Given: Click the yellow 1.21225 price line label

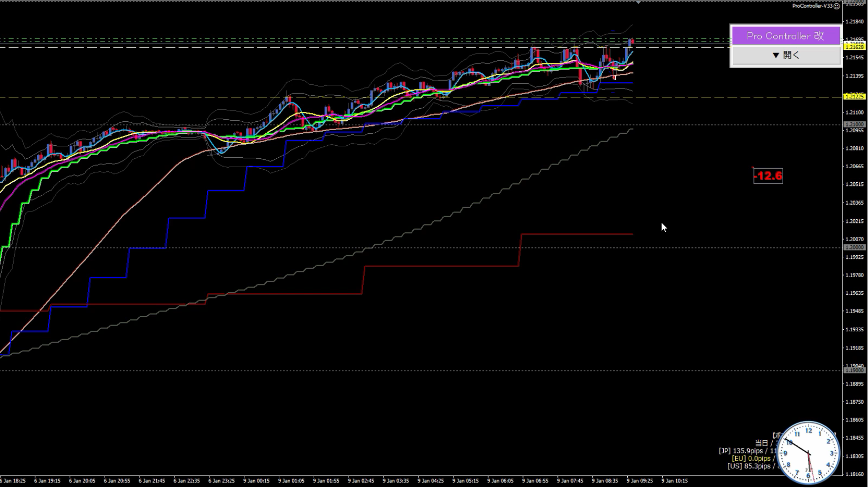Looking at the screenshot, I should point(854,96).
